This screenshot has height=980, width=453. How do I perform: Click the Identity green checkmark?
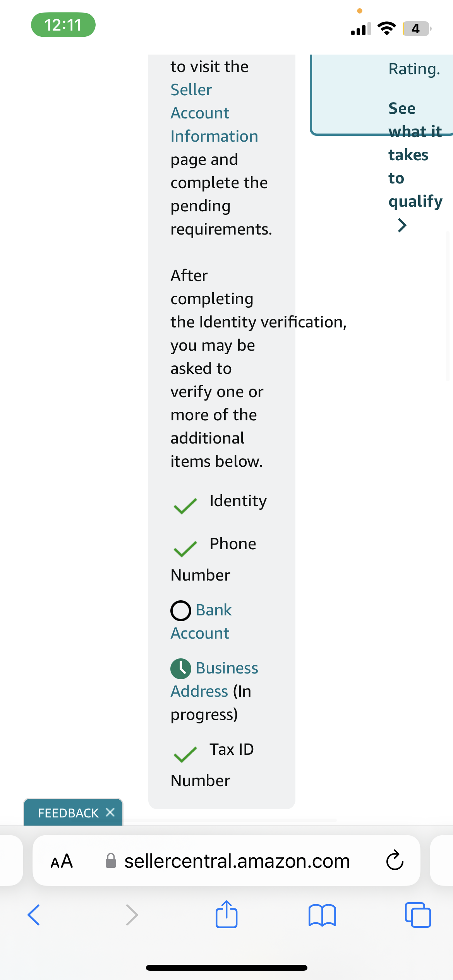(185, 505)
